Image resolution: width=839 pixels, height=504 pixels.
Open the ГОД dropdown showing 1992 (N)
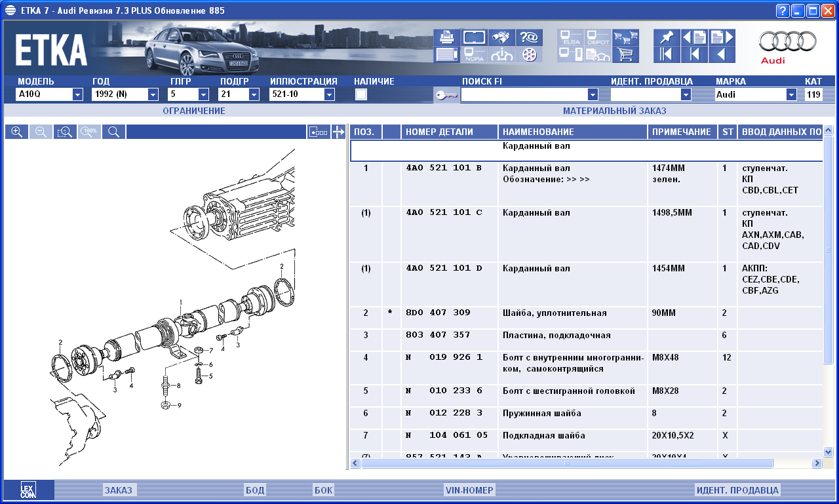[153, 94]
